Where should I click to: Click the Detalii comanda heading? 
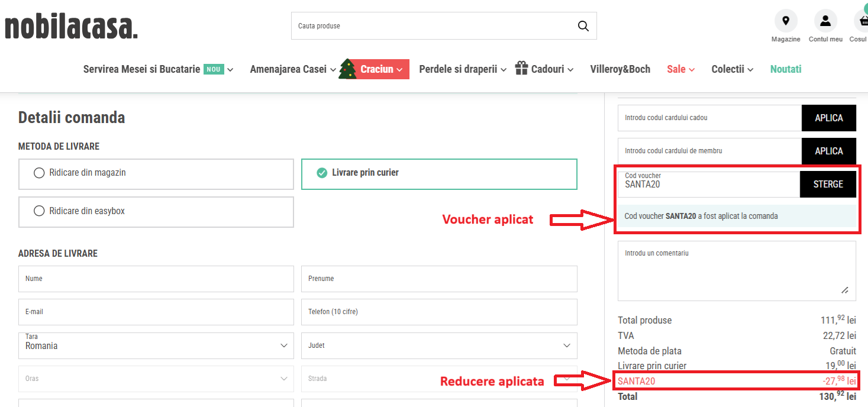point(72,117)
